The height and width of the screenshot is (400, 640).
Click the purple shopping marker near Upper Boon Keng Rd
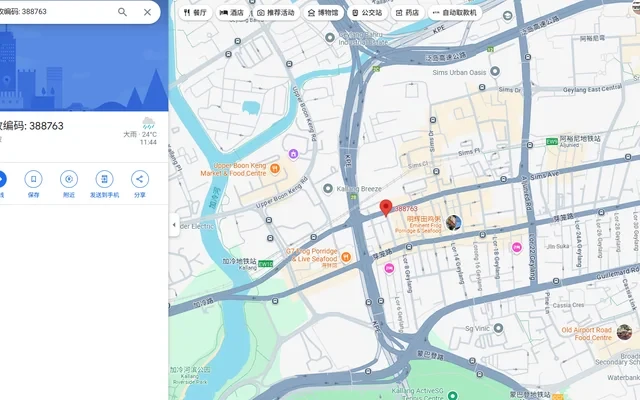coord(293,154)
